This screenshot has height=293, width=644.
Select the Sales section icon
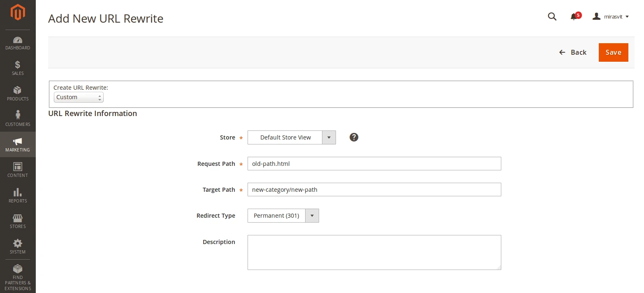(x=17, y=65)
